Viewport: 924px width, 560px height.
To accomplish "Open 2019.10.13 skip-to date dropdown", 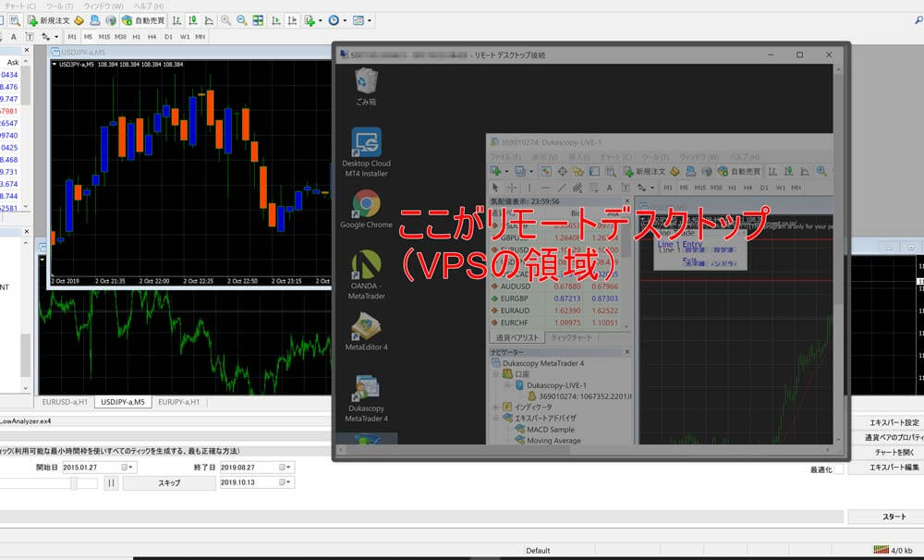I will point(286,482).
